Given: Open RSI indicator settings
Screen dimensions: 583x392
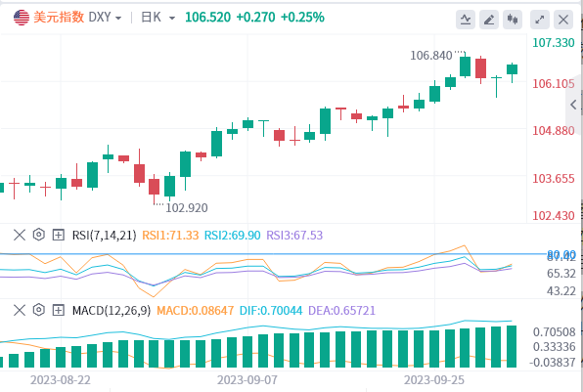Looking at the screenshot, I should point(39,235).
